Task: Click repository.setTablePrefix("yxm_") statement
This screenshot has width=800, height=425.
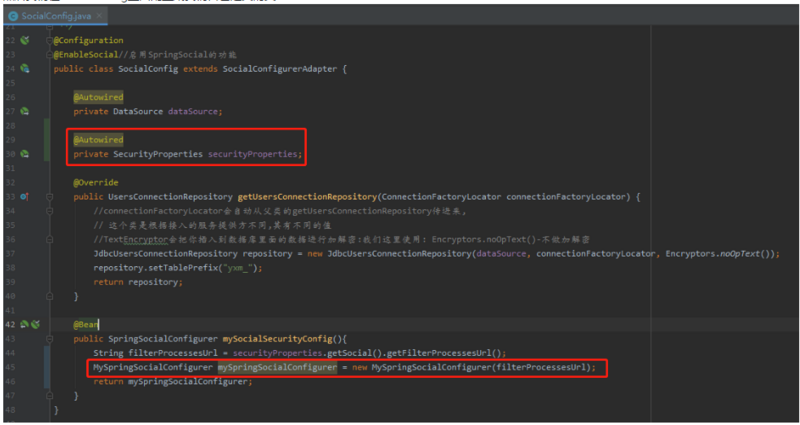Action: [178, 268]
